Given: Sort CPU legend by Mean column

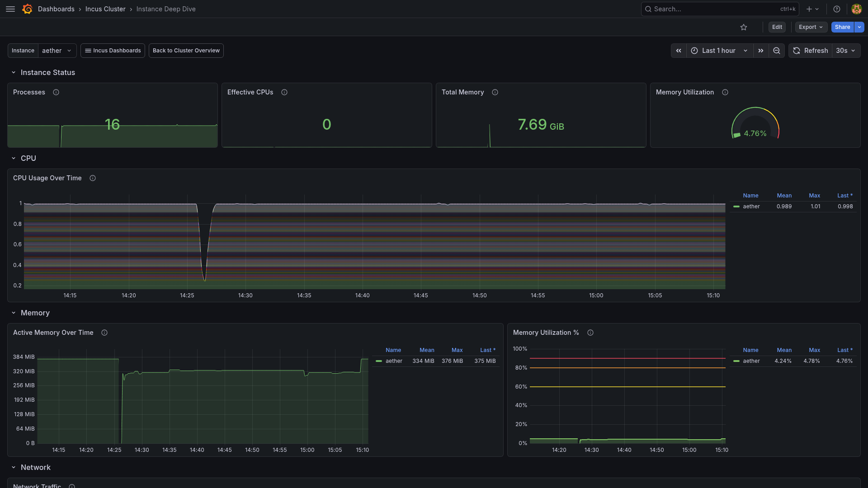Looking at the screenshot, I should click(x=784, y=196).
